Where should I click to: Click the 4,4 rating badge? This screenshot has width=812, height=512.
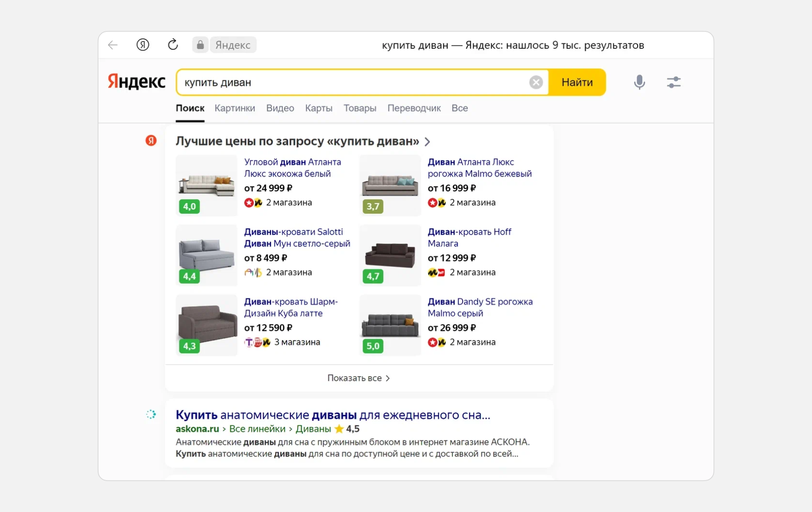coord(189,276)
